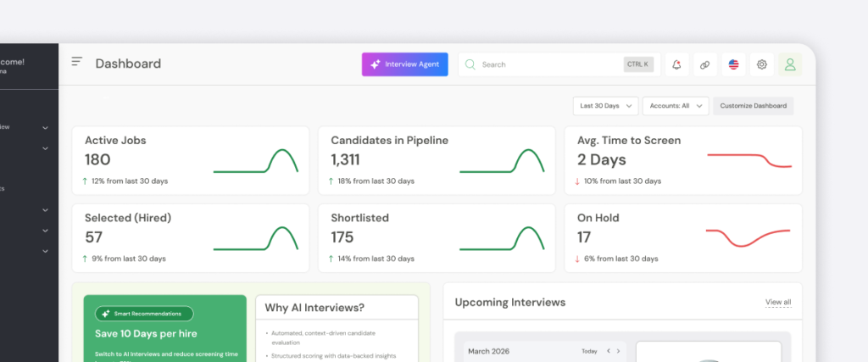Toggle the sidebar hamburger menu icon
Screen dimensions: 868x362
click(77, 62)
